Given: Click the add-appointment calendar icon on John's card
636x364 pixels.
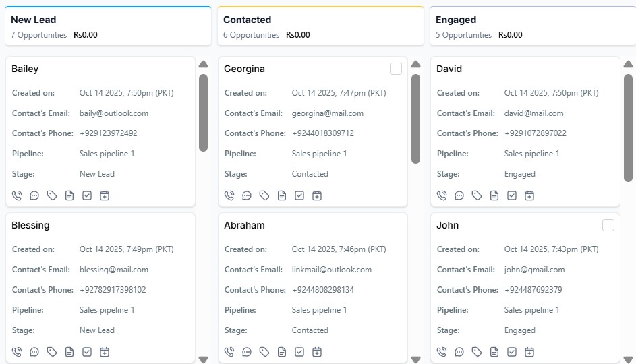Looking at the screenshot, I should click(529, 352).
